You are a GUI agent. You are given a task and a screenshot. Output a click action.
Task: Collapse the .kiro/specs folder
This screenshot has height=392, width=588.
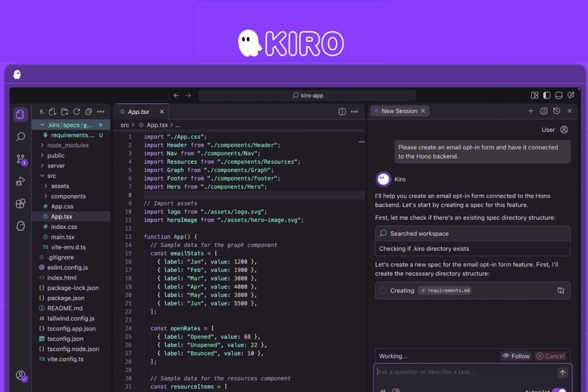[71, 125]
